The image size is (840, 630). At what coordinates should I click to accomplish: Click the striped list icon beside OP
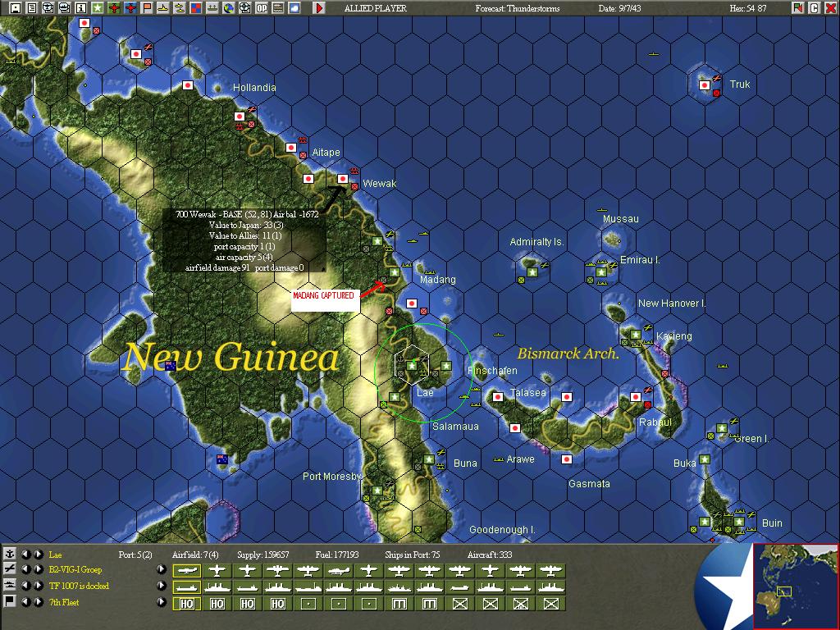pos(277,8)
